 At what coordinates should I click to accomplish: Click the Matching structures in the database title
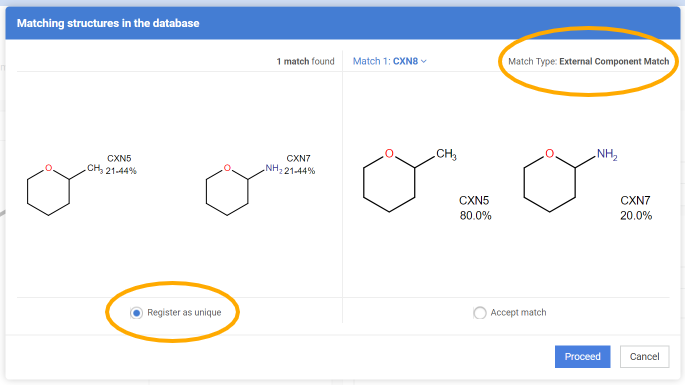tap(108, 23)
